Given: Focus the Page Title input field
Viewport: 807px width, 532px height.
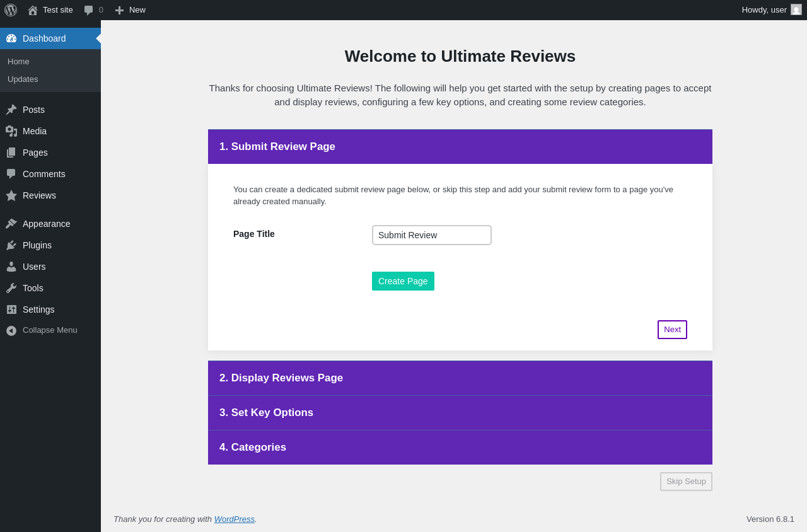Looking at the screenshot, I should (x=432, y=235).
